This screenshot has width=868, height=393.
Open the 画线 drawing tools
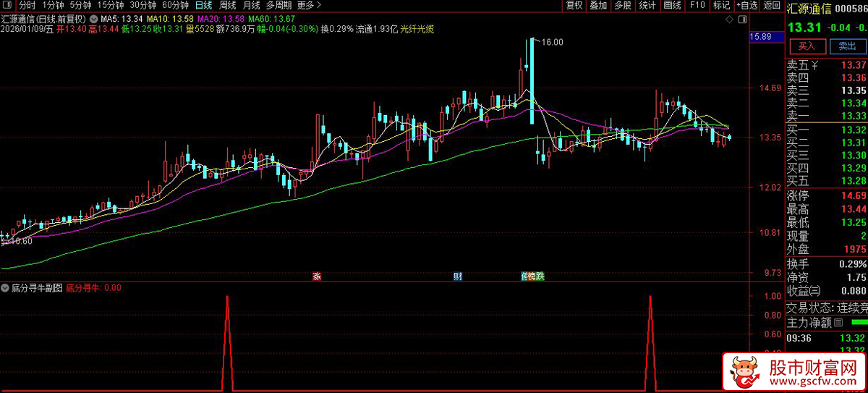pos(673,5)
